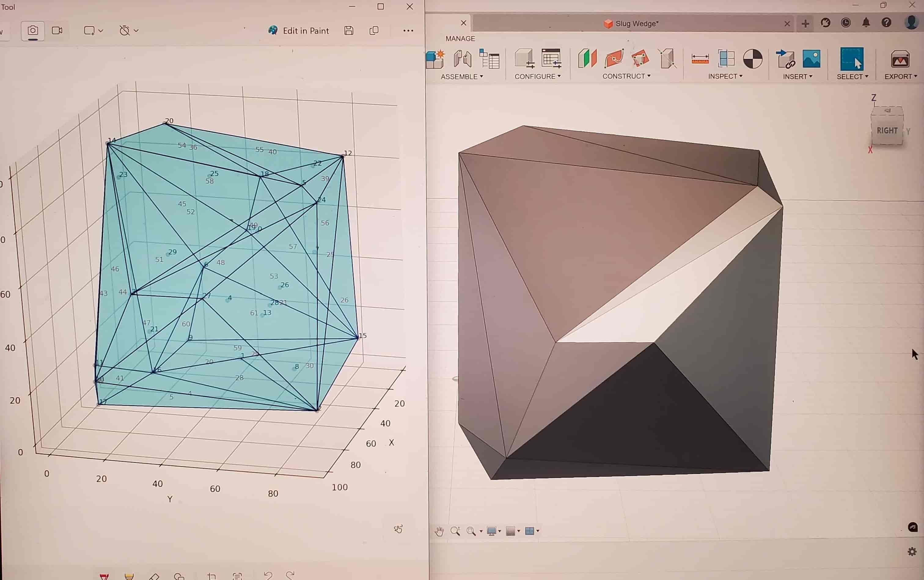Toggle the red ballpoint pen tool
This screenshot has width=924, height=580.
(x=104, y=577)
